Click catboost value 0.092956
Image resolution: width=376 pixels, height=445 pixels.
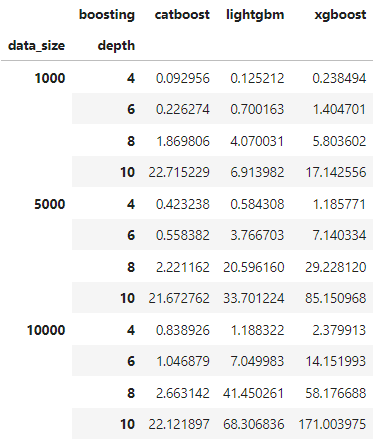click(x=183, y=78)
